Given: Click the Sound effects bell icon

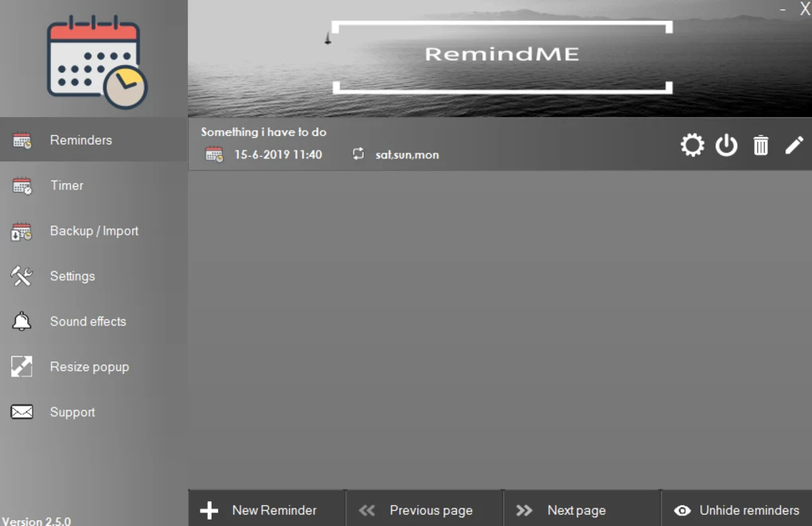Looking at the screenshot, I should coord(21,321).
